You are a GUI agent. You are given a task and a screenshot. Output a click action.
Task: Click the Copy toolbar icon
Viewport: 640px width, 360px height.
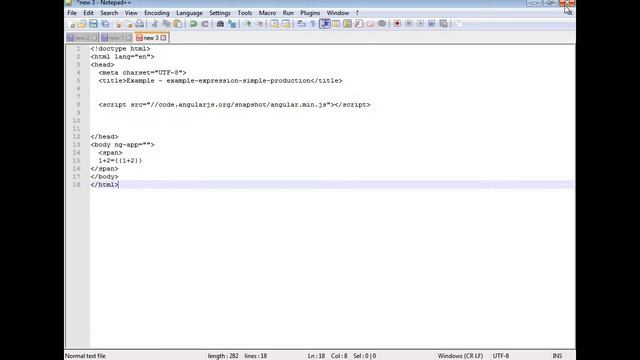(x=166, y=24)
